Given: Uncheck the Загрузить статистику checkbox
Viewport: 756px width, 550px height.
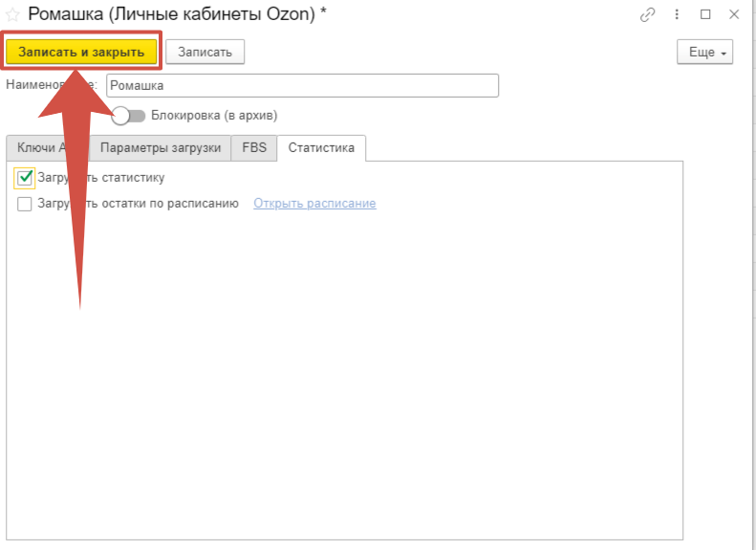Looking at the screenshot, I should (25, 177).
